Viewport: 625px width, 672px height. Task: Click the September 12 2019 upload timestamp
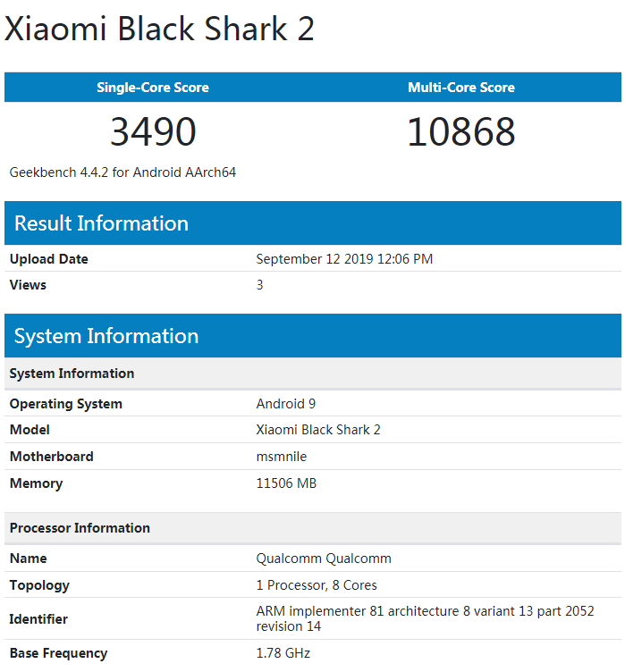tap(344, 259)
